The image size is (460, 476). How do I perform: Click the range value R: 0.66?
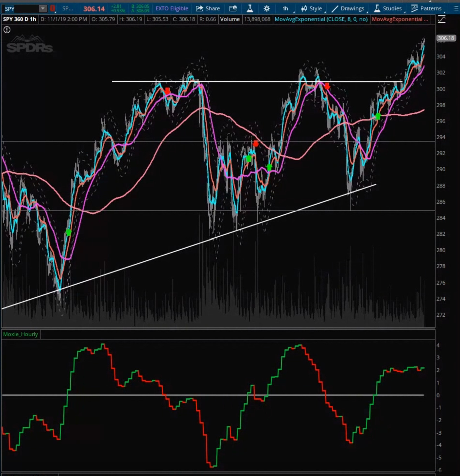tap(207, 19)
